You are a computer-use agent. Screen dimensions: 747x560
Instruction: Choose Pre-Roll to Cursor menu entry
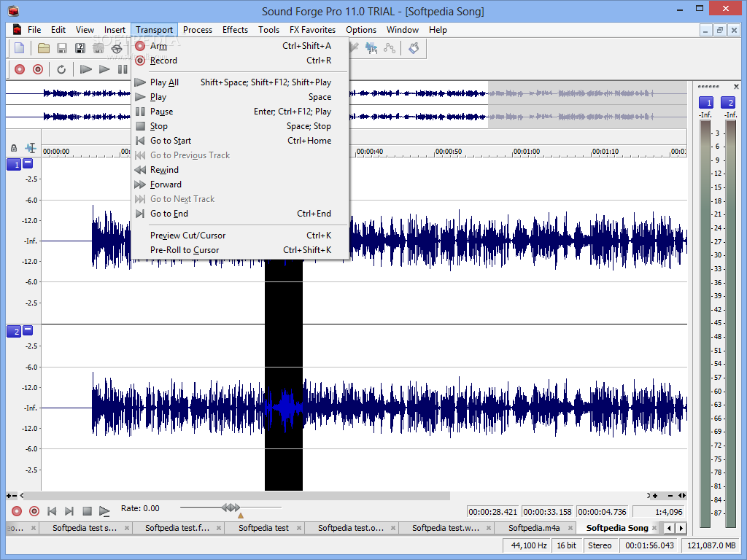[x=240, y=251]
